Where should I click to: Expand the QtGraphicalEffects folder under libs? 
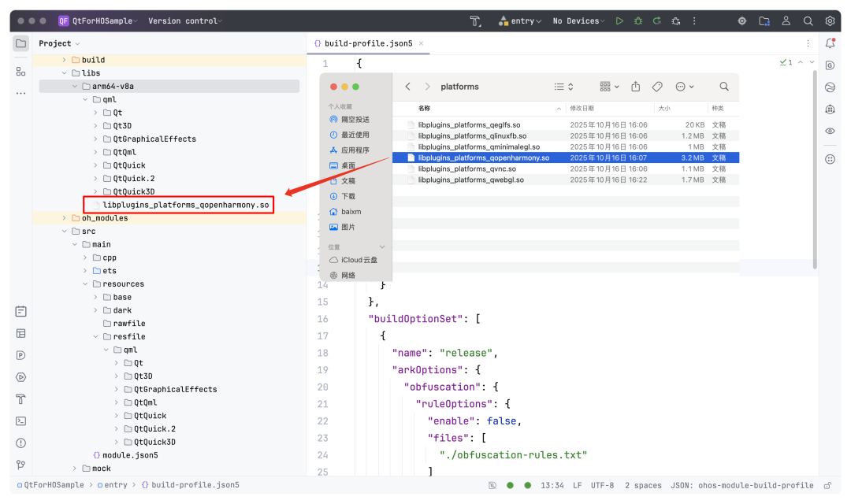point(95,139)
